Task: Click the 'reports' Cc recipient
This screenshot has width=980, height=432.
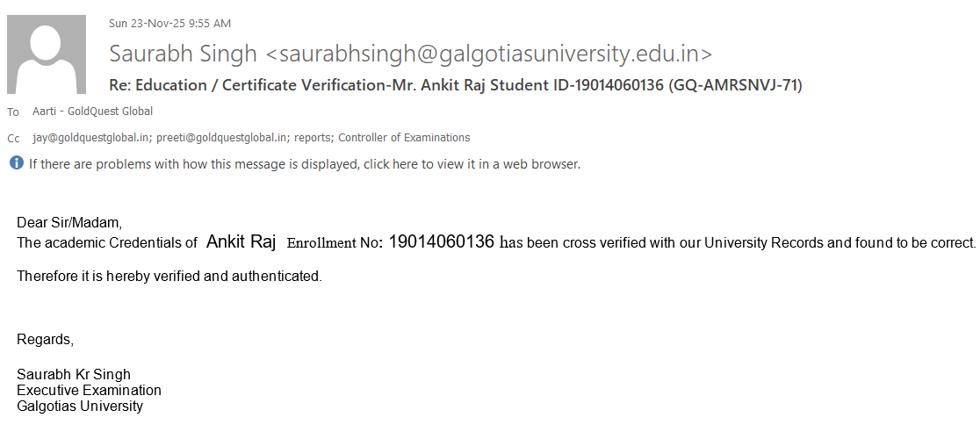Action: pos(313,138)
